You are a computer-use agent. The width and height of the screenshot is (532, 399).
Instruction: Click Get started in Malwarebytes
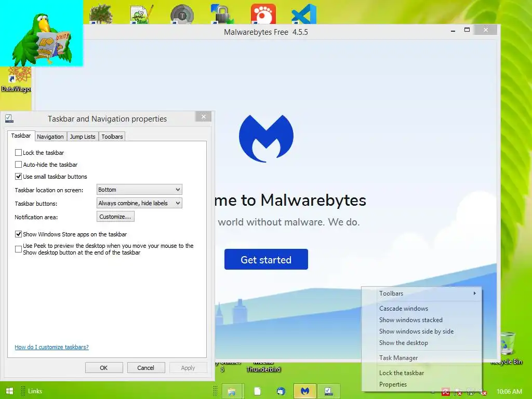(x=266, y=260)
